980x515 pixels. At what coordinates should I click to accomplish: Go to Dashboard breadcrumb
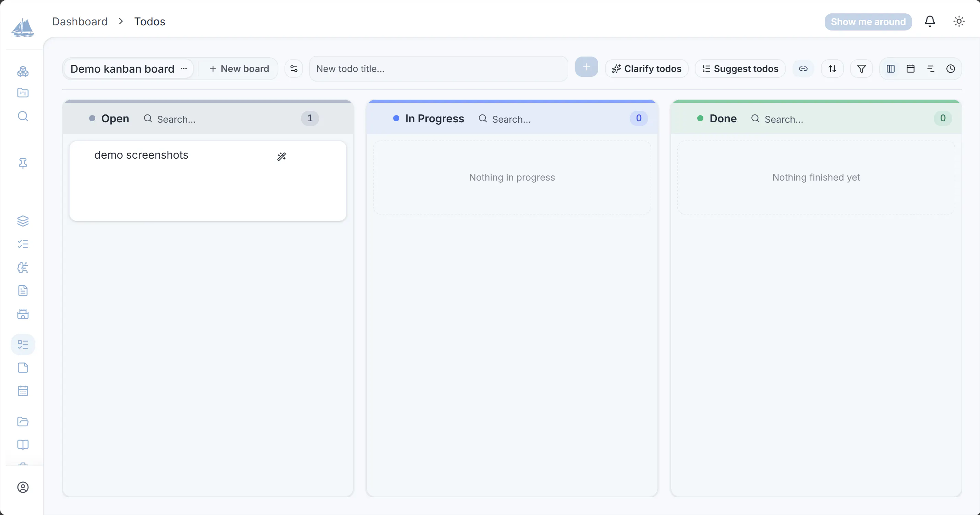point(80,22)
